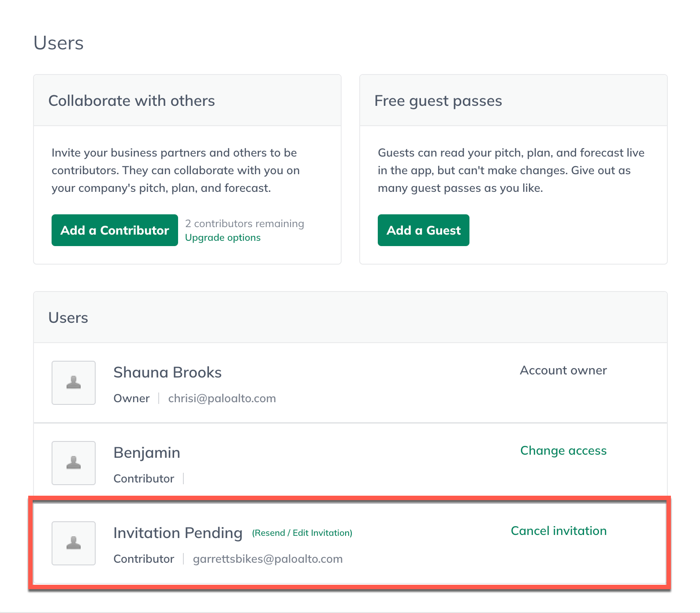Click the Shauna Brooks user name

pyautogui.click(x=168, y=373)
